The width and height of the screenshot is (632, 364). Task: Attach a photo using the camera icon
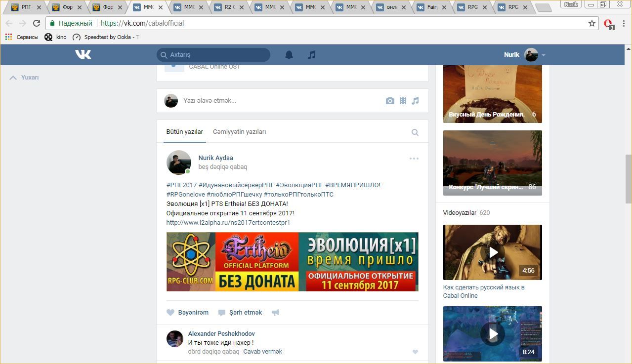point(390,101)
